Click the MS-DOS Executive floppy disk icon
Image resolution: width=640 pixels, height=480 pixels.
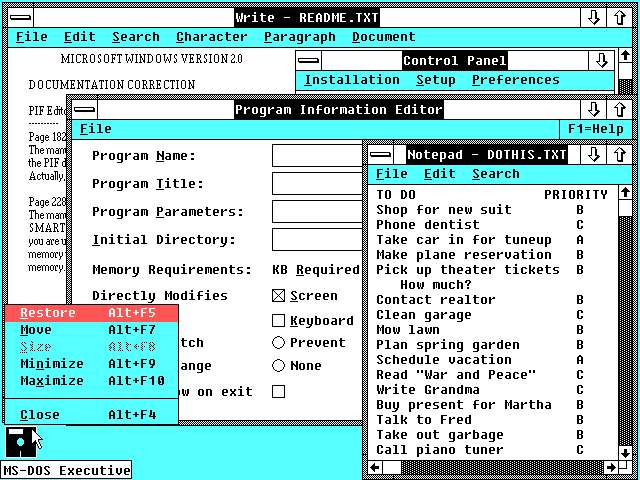[x=21, y=442]
